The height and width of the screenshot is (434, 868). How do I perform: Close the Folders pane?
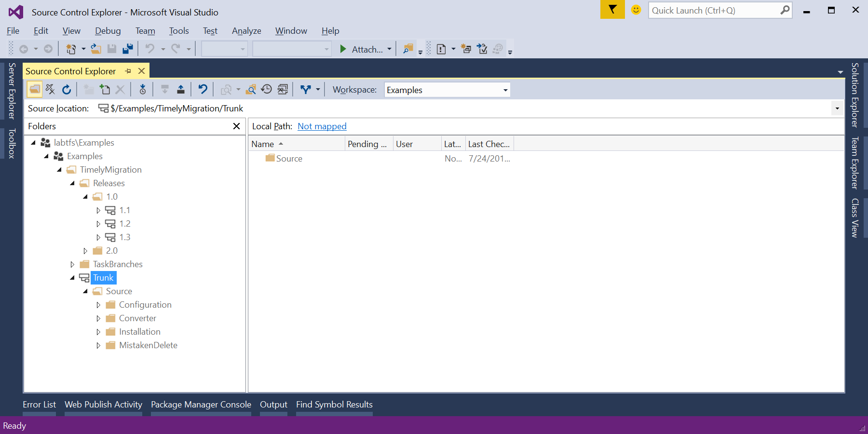point(236,126)
